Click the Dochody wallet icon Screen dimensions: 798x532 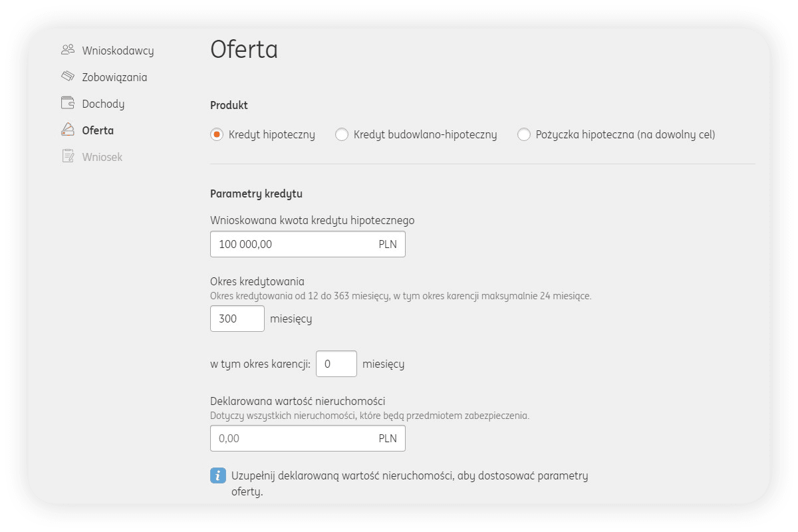[x=67, y=103]
